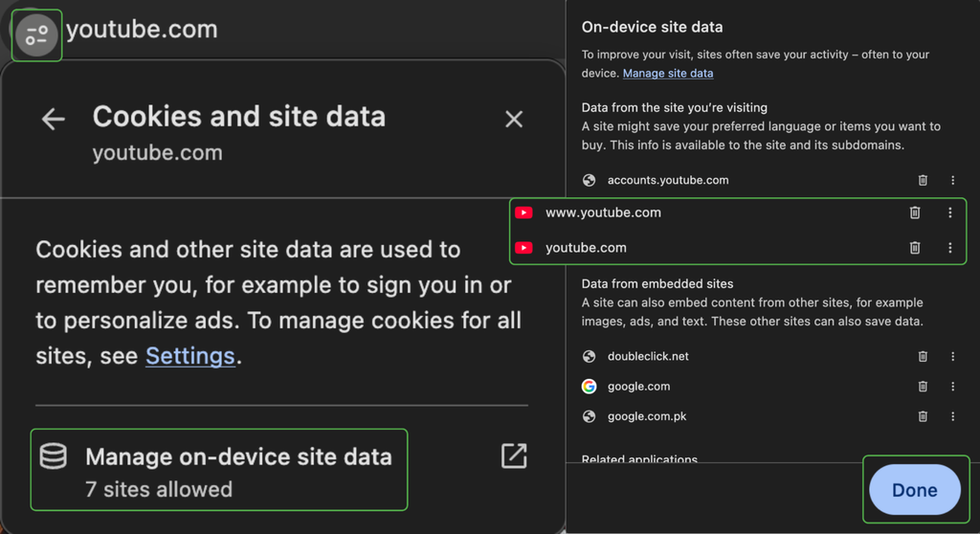This screenshot has width=980, height=534.
Task: Click the database icon next to Manage on-device site data
Action: tap(54, 456)
